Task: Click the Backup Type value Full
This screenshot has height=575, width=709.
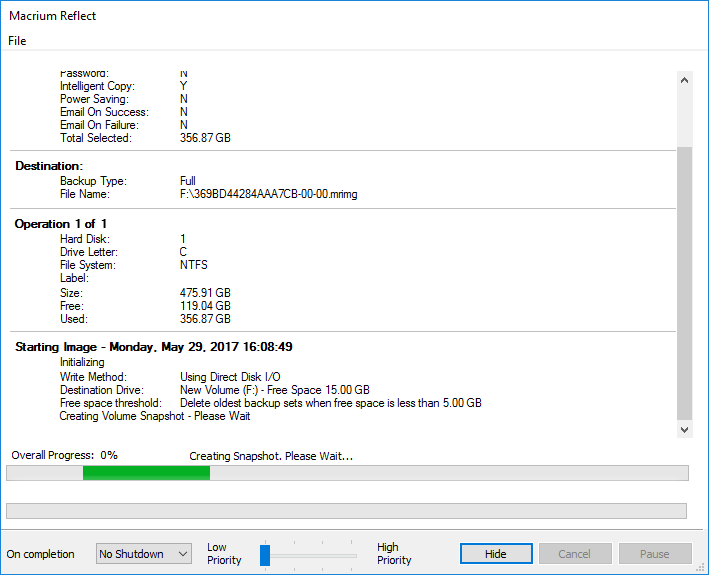Action: click(188, 181)
